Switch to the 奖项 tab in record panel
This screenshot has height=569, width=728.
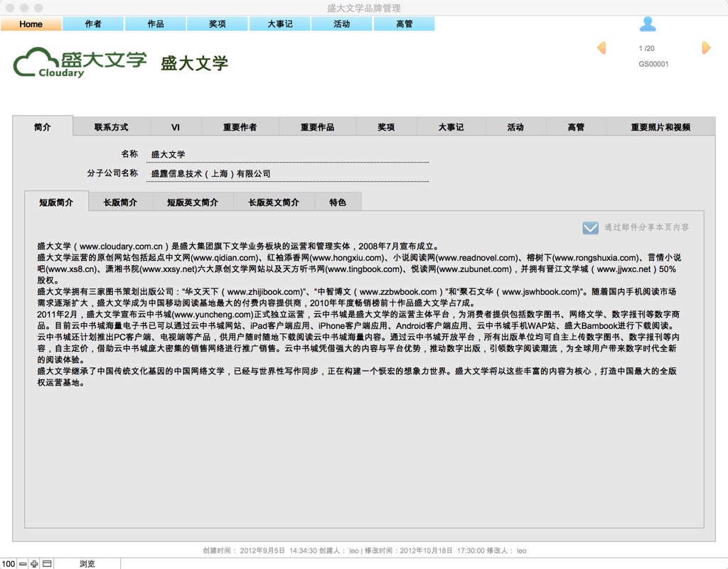pyautogui.click(x=386, y=127)
